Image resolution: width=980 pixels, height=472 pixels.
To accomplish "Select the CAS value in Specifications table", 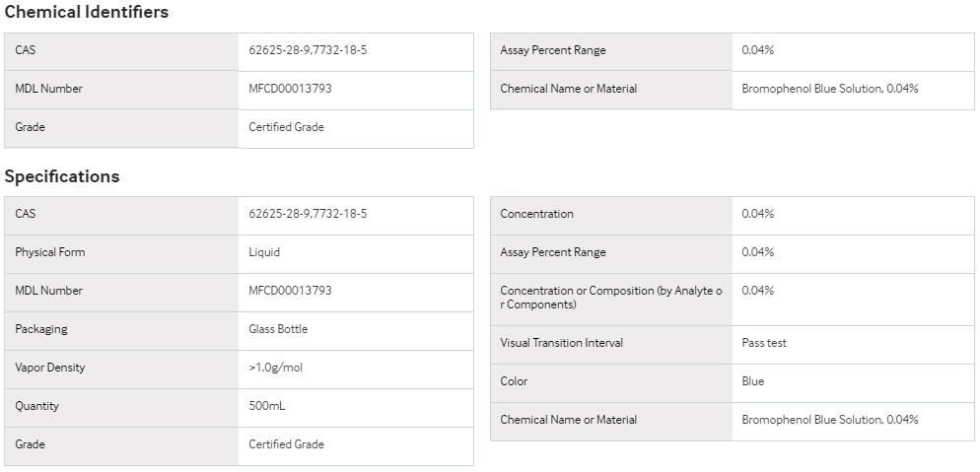I will [308, 214].
